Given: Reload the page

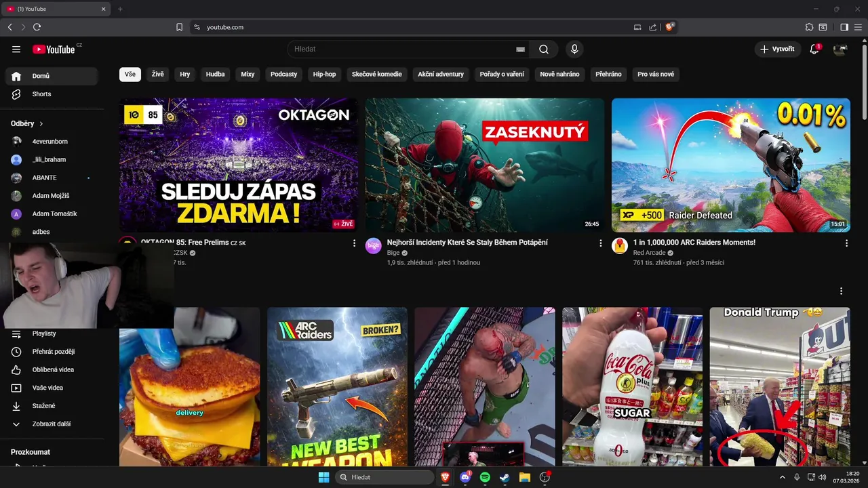Looking at the screenshot, I should (x=37, y=27).
